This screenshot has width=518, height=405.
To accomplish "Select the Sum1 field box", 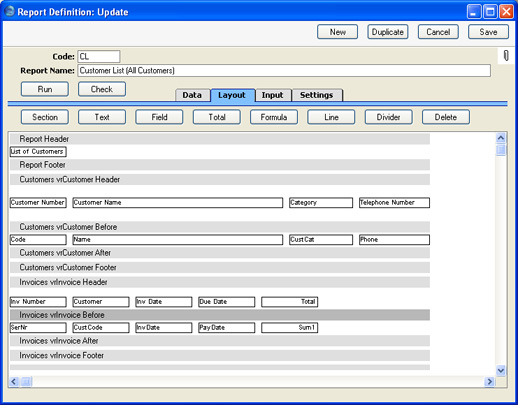I will 290,328.
